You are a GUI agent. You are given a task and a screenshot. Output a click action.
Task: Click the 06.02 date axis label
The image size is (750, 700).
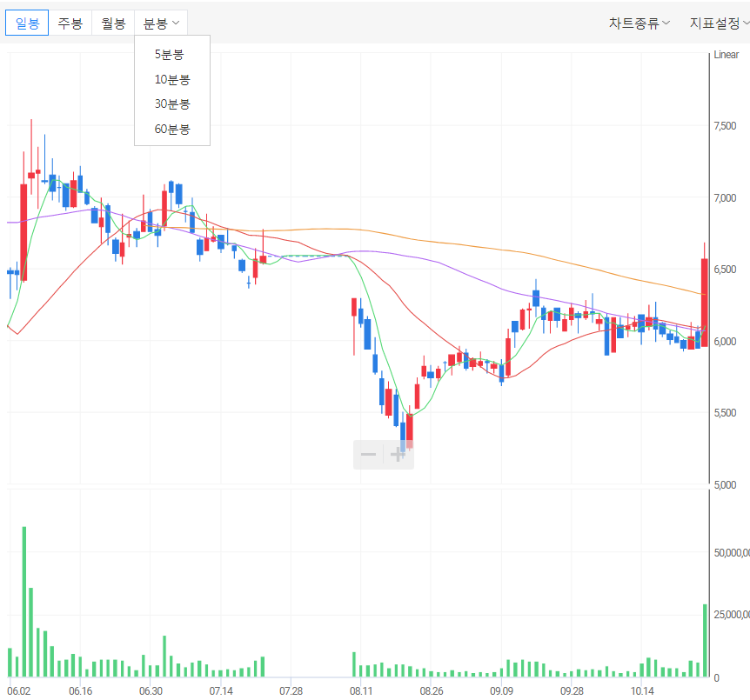[x=18, y=691]
